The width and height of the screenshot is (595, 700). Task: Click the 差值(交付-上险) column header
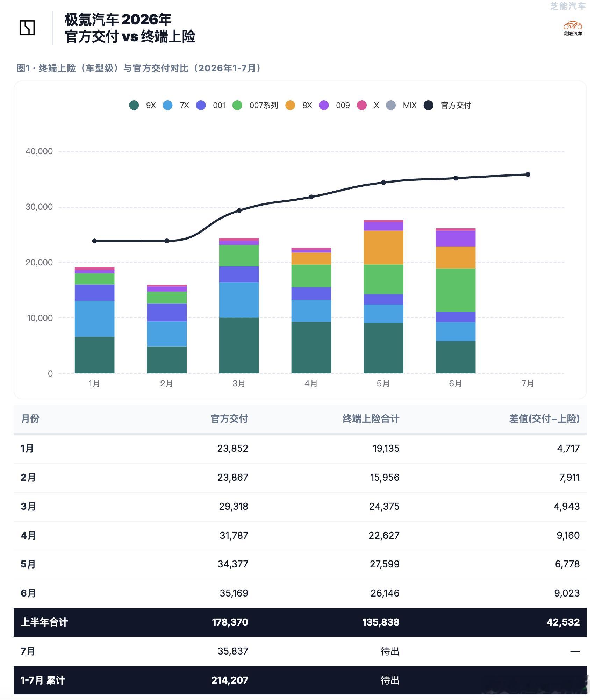[x=544, y=419]
